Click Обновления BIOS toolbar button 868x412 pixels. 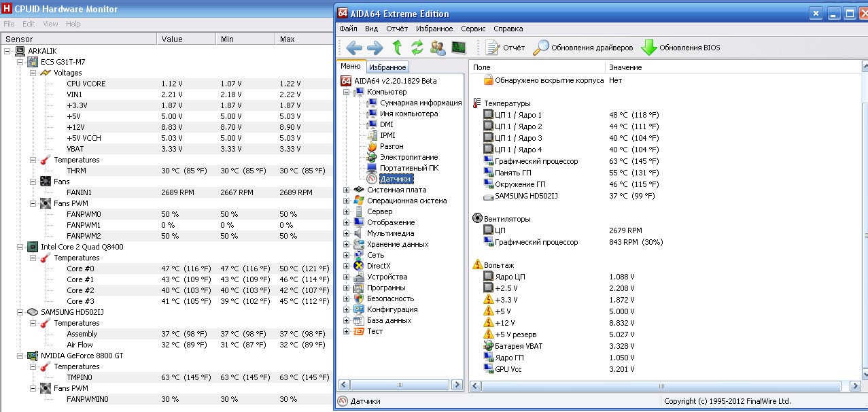[680, 48]
